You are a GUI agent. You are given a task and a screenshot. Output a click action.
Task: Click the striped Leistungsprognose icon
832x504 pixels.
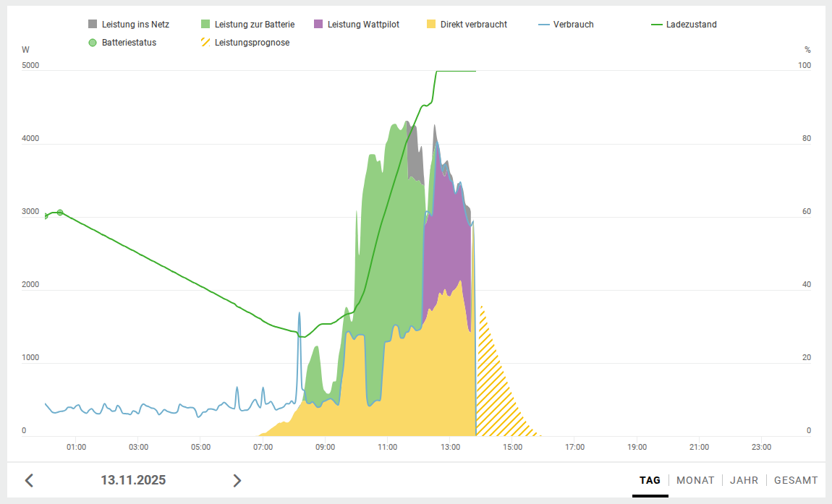205,43
